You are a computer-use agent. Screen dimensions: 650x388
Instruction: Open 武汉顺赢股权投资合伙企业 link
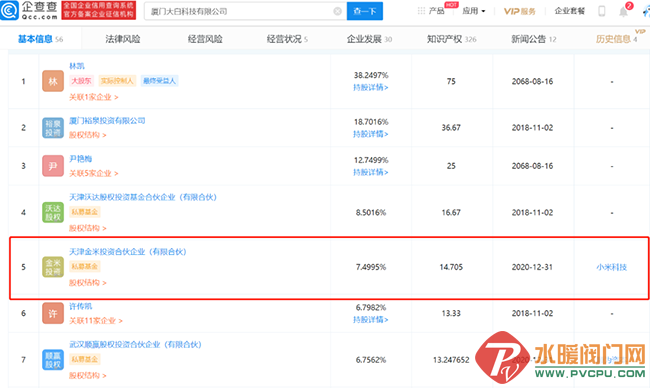(135, 344)
